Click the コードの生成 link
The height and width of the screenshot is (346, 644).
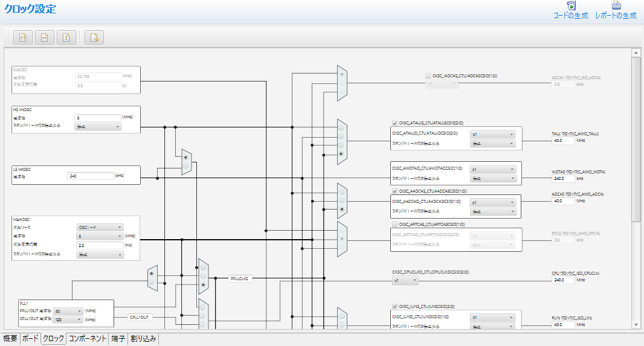(x=571, y=16)
